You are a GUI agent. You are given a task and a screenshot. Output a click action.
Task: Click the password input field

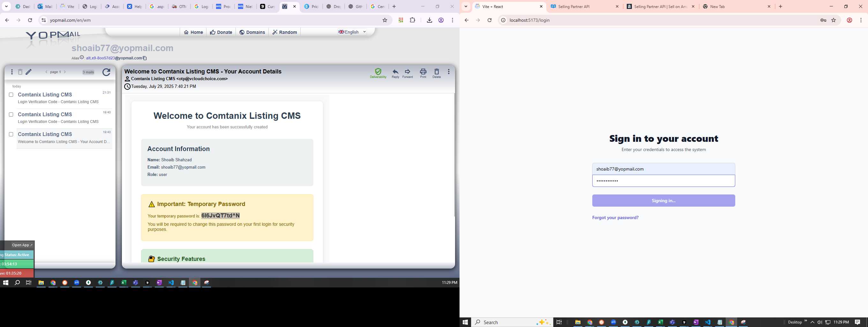pos(663,181)
